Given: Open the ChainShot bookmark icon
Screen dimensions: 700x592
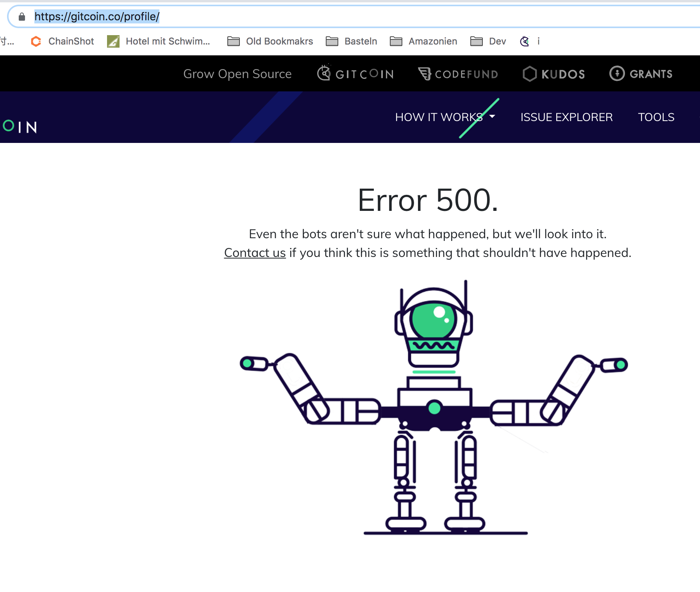Looking at the screenshot, I should 36,41.
